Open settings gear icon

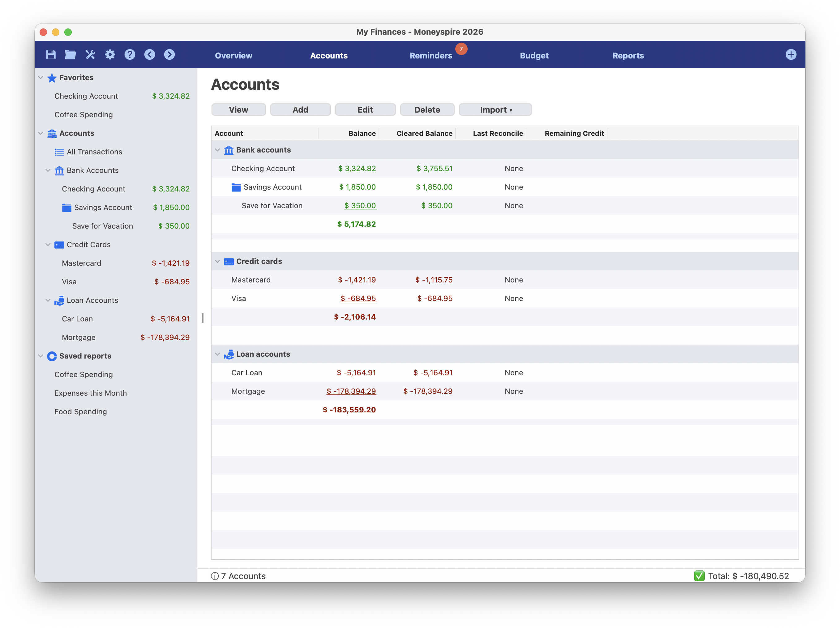pos(110,55)
